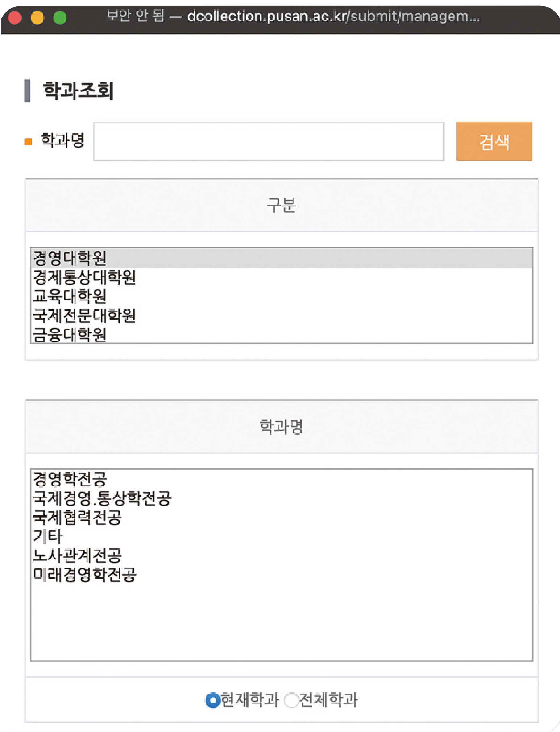Click the 학과명 table column header
Screen dimensions: 560x732
tap(281, 427)
